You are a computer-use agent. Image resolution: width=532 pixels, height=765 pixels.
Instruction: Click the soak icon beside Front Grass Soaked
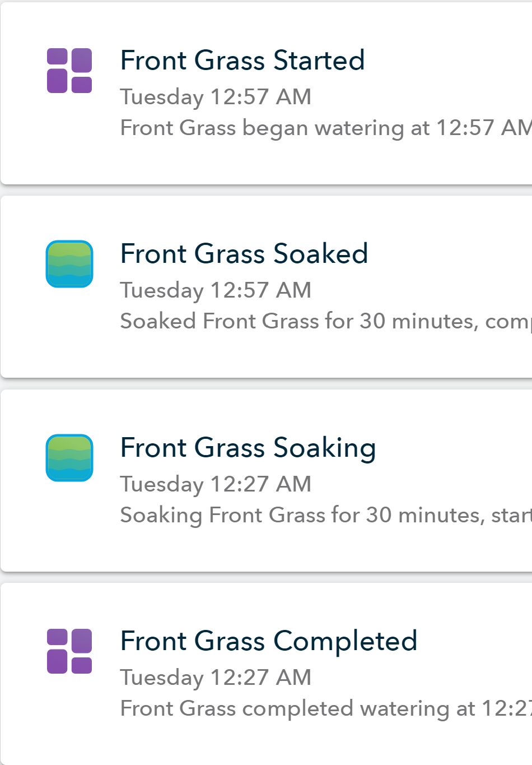tap(69, 264)
